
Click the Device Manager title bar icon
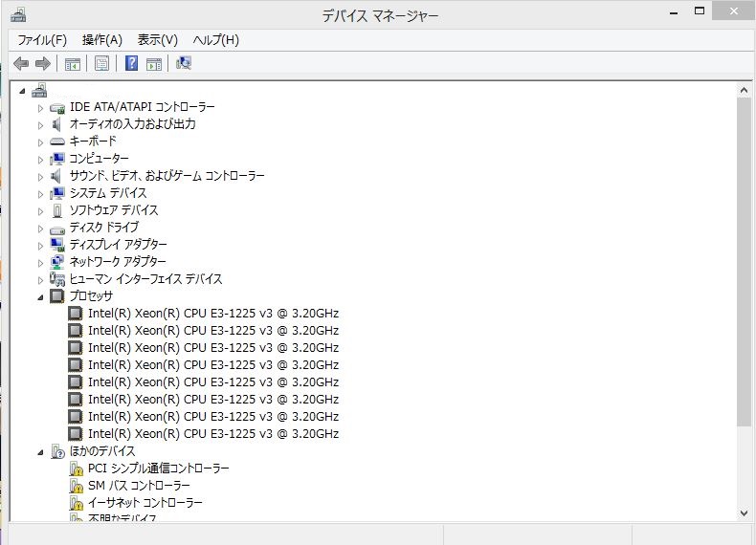[18, 15]
